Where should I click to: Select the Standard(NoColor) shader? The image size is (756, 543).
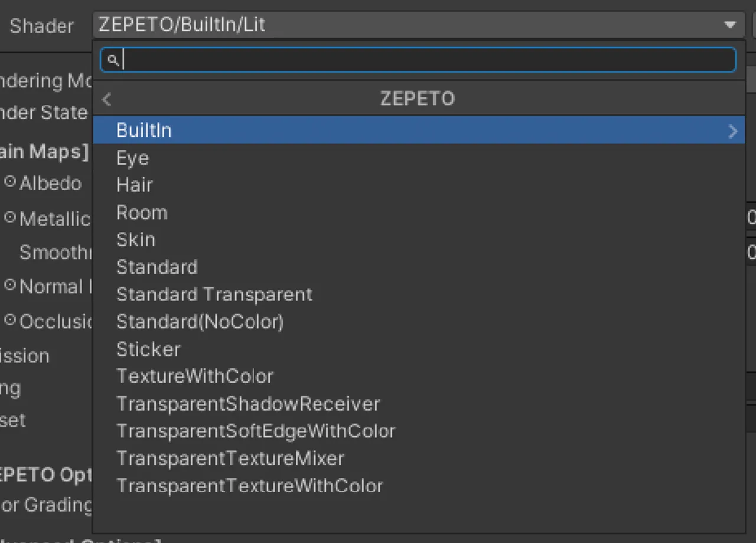tap(200, 322)
